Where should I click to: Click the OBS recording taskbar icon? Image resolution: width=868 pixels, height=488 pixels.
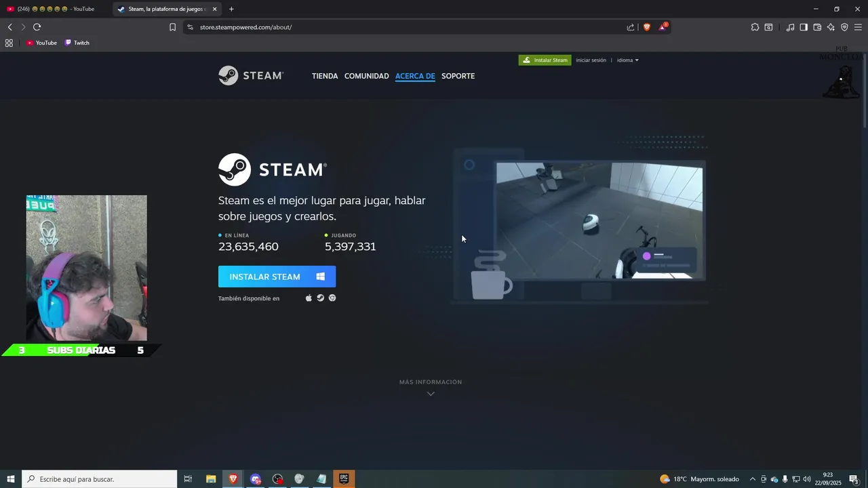click(277, 479)
